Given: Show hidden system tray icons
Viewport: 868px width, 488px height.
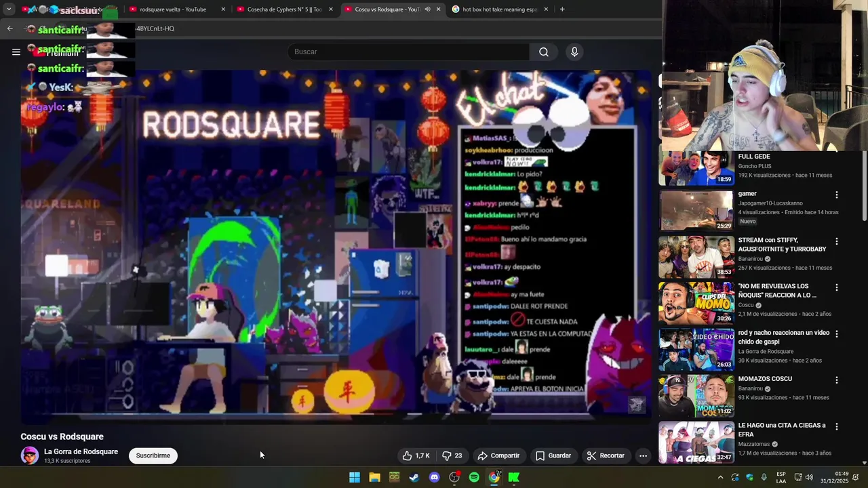Looking at the screenshot, I should click(720, 477).
